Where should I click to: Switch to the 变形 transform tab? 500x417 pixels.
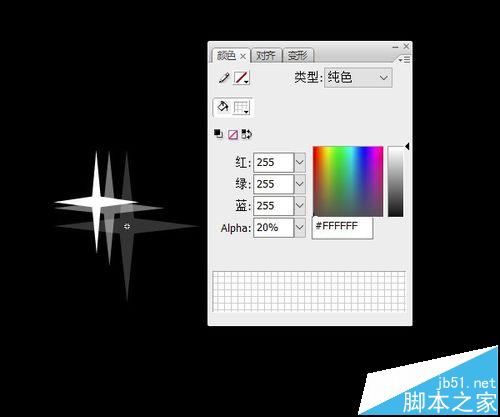pos(298,55)
